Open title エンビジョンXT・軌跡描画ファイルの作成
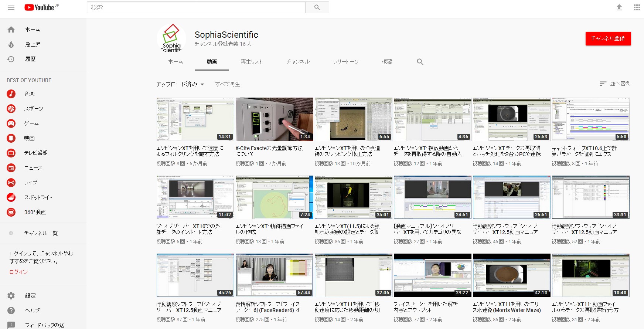 [269, 229]
